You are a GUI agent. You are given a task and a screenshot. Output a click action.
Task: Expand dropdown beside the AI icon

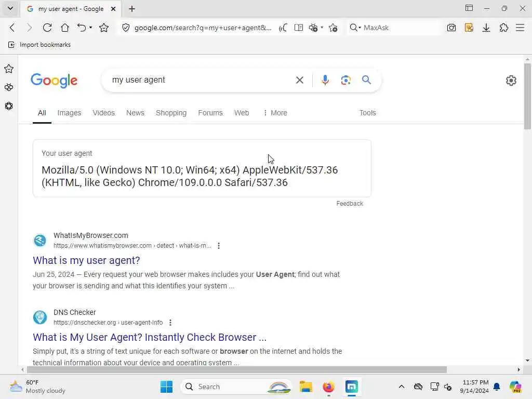[x=322, y=28]
